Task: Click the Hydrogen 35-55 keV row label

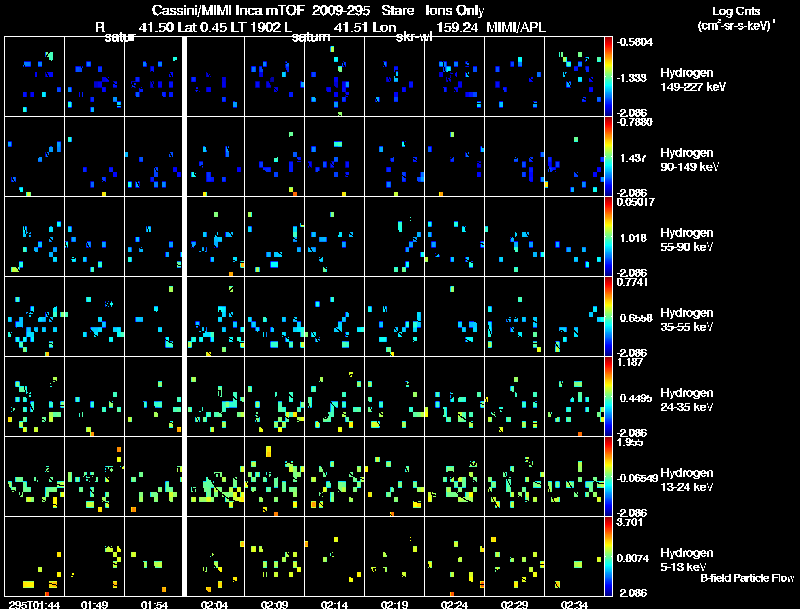Action: pos(687,320)
